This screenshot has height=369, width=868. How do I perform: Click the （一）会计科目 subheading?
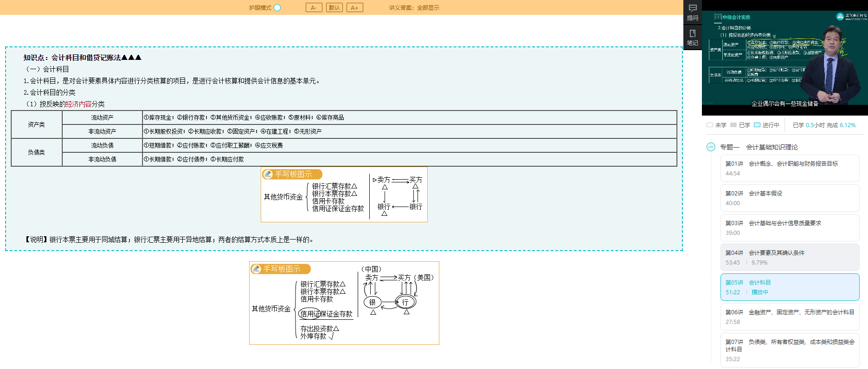point(46,69)
